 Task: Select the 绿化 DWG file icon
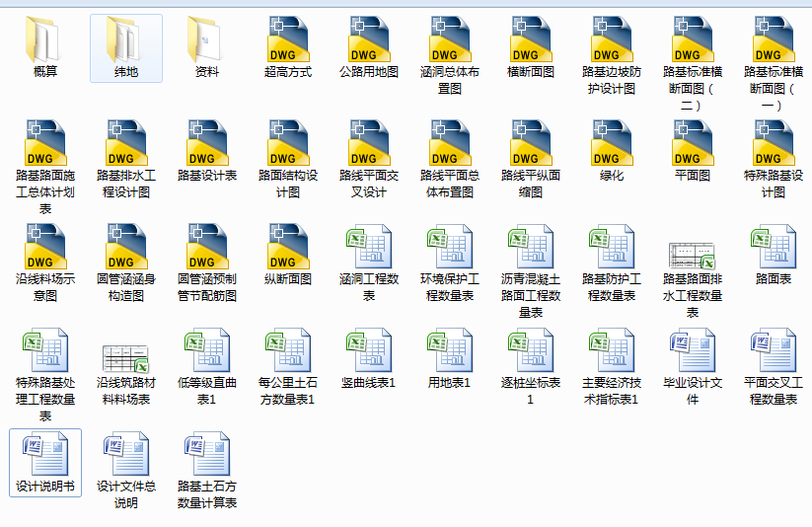coord(611,143)
